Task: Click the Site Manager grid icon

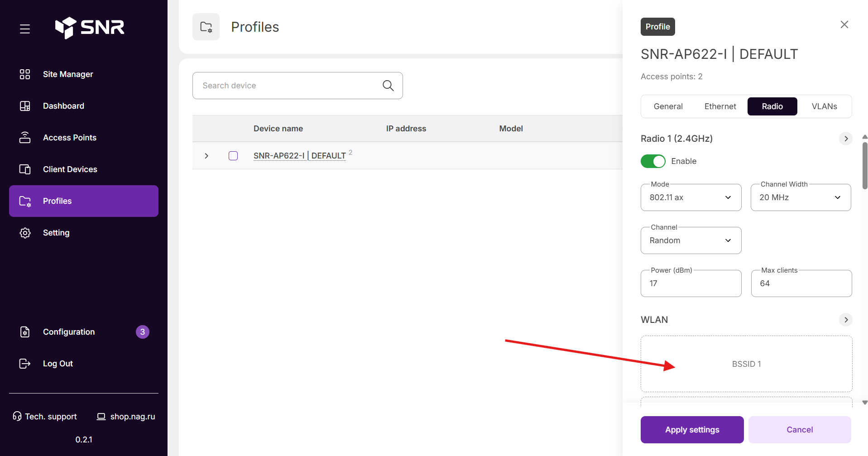Action: click(25, 74)
